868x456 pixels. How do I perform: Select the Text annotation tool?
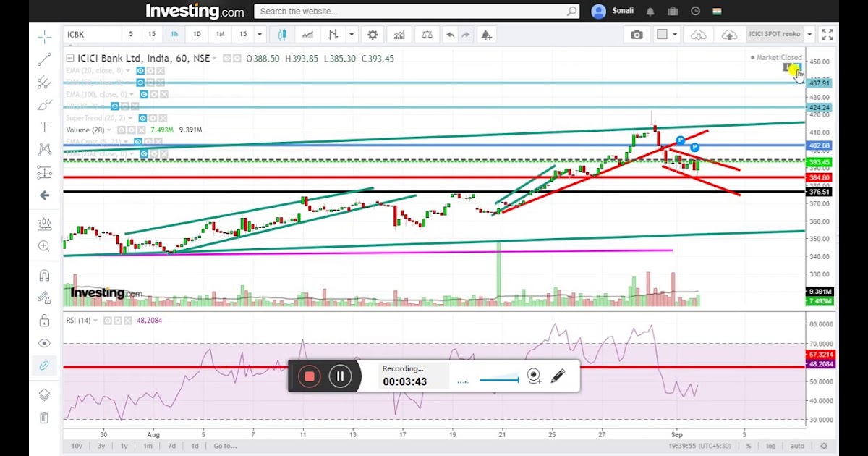point(44,127)
